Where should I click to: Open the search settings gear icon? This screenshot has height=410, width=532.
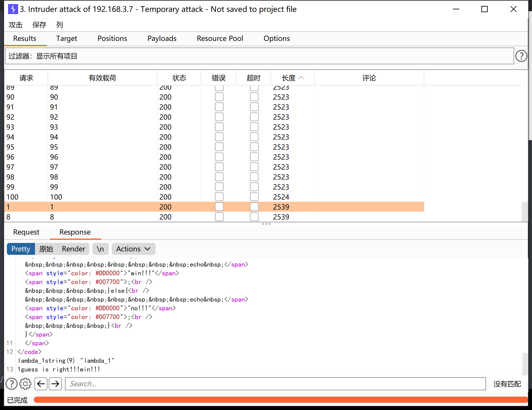click(x=25, y=384)
